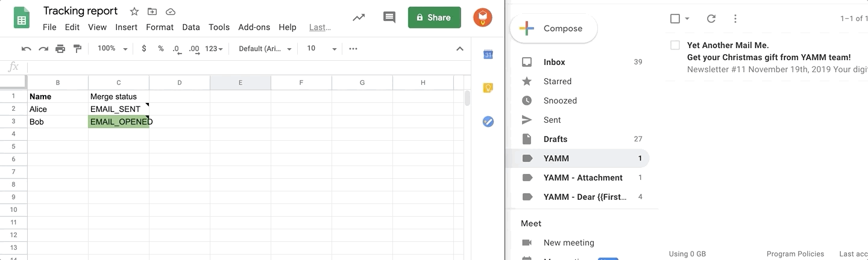
Task: Expand the font family dropdown
Action: [265, 49]
